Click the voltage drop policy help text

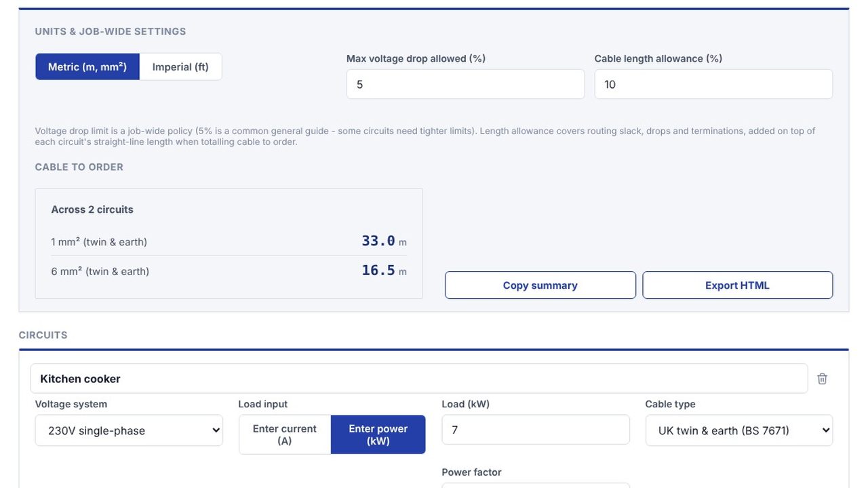point(425,136)
